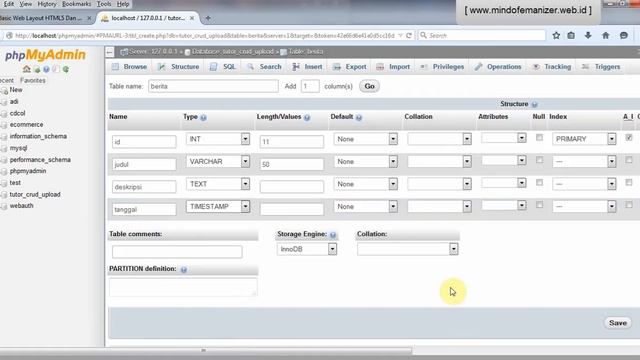
Task: Click New database link in sidebar
Action: coord(16,90)
